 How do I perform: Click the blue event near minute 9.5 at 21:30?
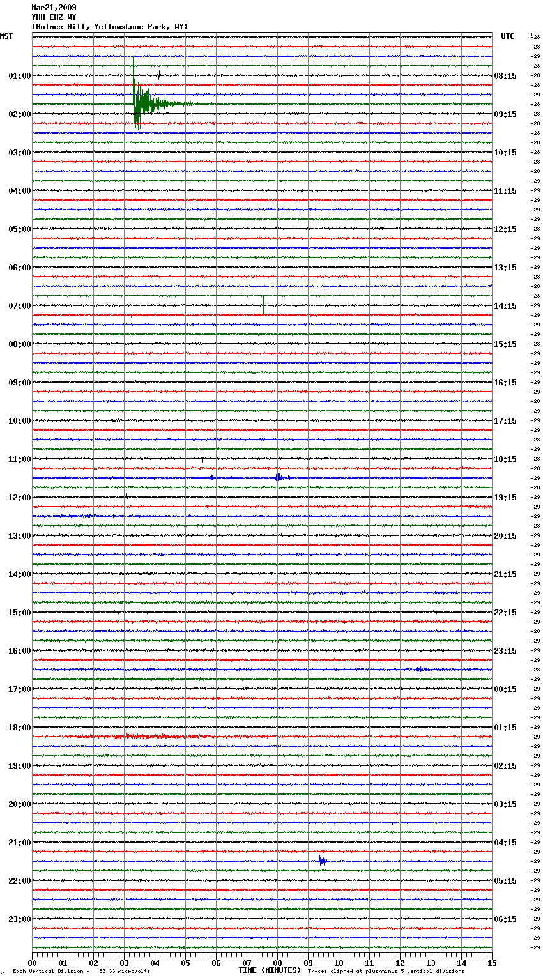coord(323,861)
